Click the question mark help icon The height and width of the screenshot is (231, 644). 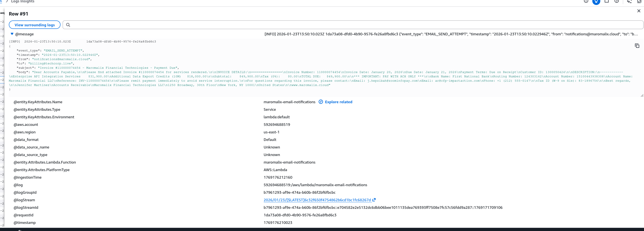(617, 1)
